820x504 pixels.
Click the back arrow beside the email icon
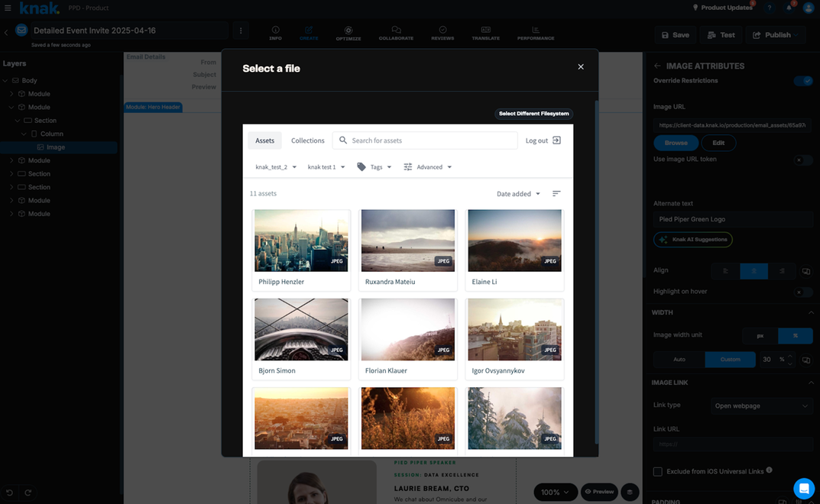tap(6, 32)
